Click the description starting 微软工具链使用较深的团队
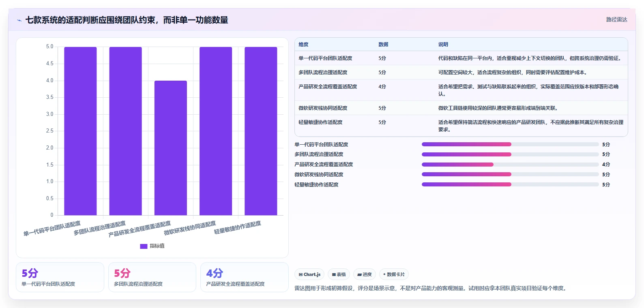 (x=498, y=108)
